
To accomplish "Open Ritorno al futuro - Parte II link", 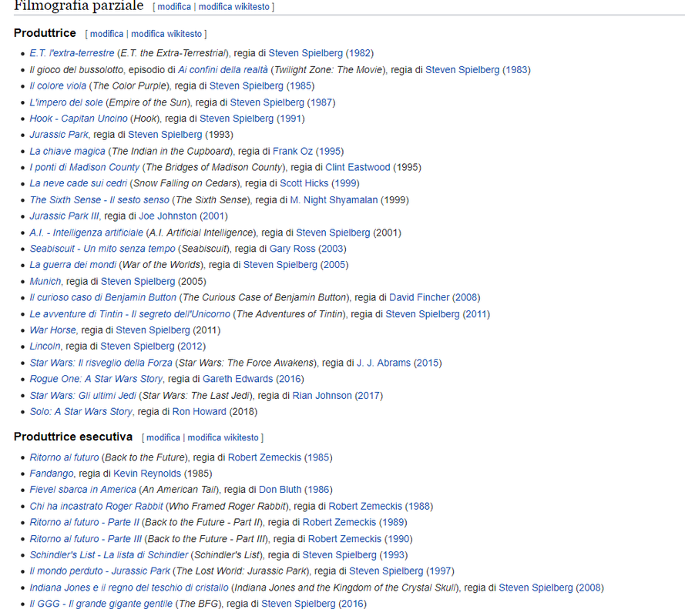I will click(x=84, y=523).
